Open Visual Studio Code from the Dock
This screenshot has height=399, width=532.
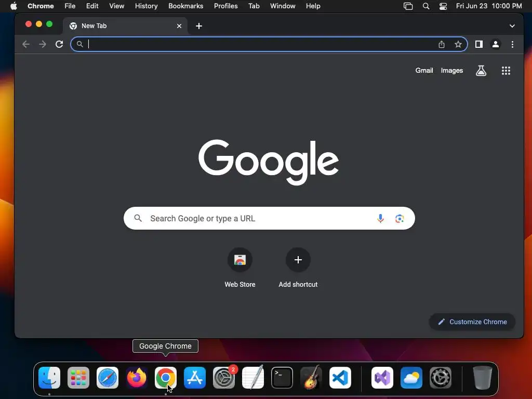[340, 378]
